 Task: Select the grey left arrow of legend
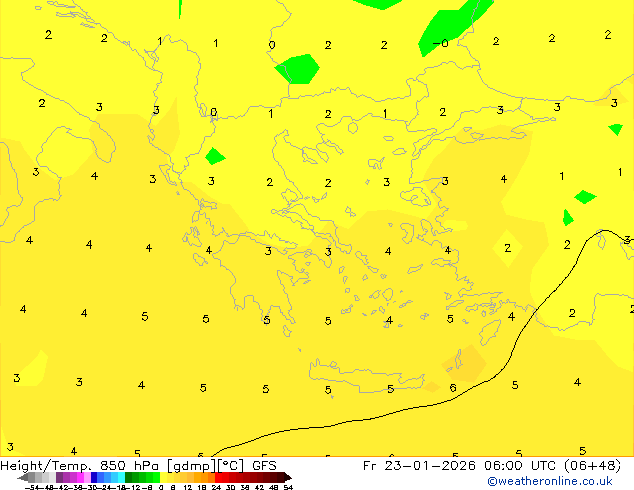(22, 478)
